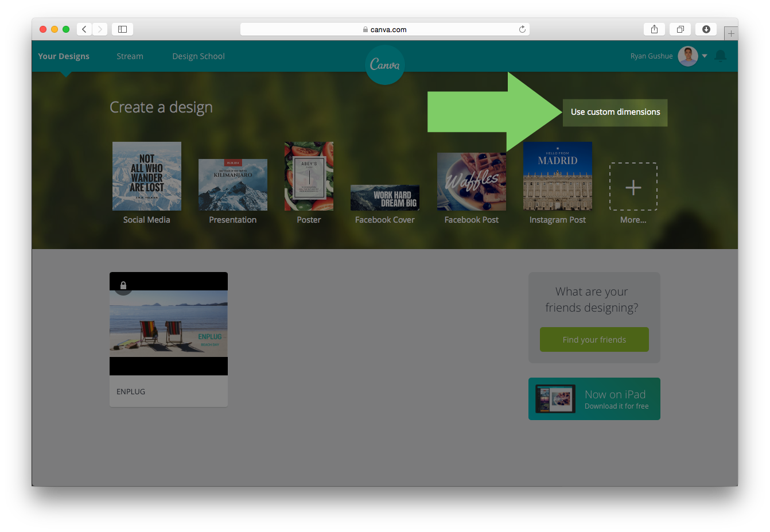
Task: Click the Facebook Cover label
Action: 385,220
